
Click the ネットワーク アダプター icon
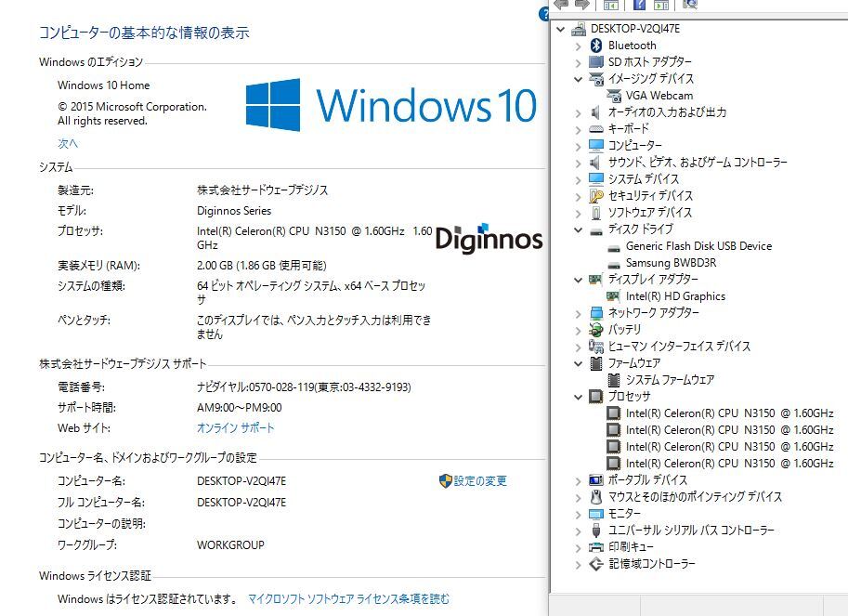(x=596, y=313)
